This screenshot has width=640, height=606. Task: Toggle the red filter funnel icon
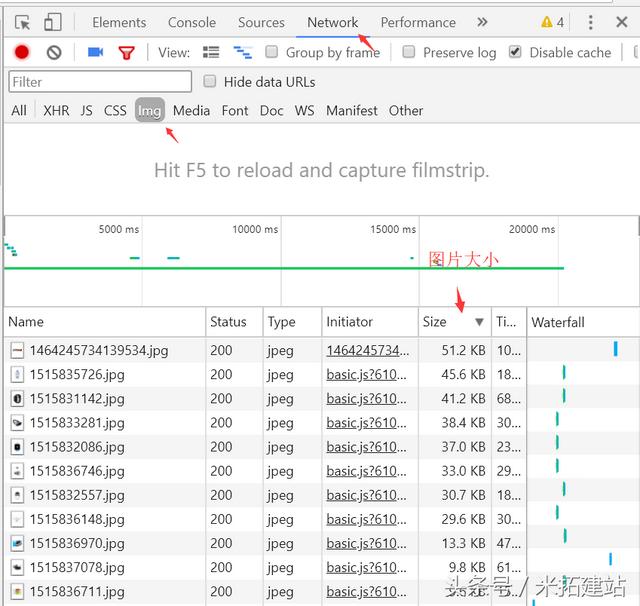(126, 52)
